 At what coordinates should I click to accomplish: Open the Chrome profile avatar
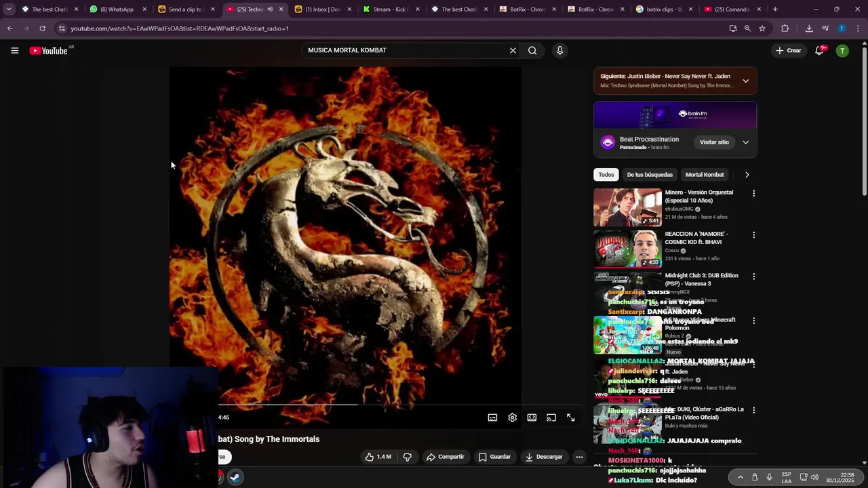coord(842,28)
